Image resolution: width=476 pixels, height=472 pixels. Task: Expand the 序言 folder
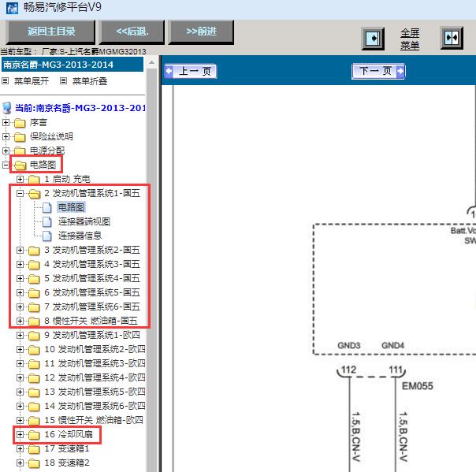coord(6,122)
